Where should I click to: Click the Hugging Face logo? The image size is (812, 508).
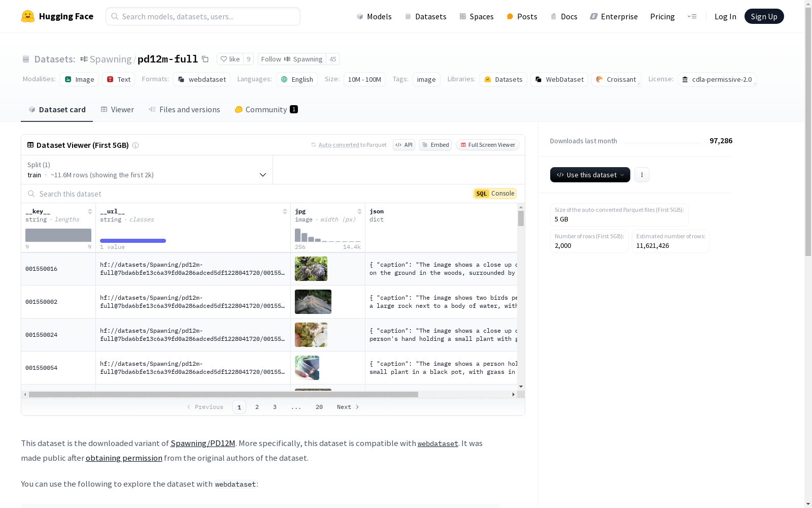pyautogui.click(x=57, y=16)
